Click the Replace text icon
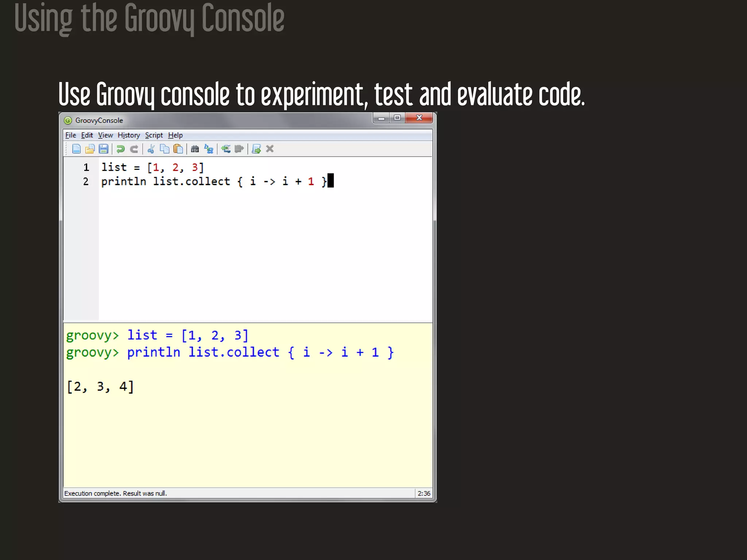 209,149
